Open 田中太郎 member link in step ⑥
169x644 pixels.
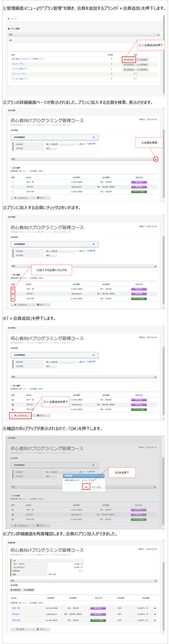pos(16,621)
